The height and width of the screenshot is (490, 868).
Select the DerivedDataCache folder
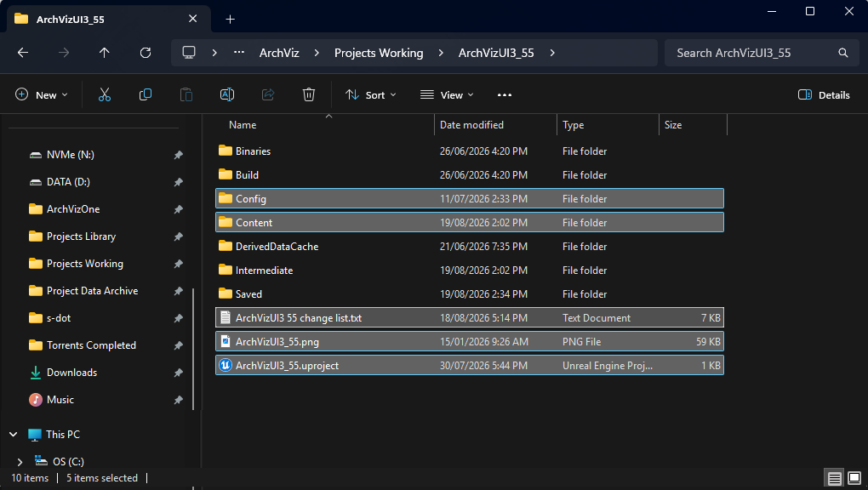point(470,247)
